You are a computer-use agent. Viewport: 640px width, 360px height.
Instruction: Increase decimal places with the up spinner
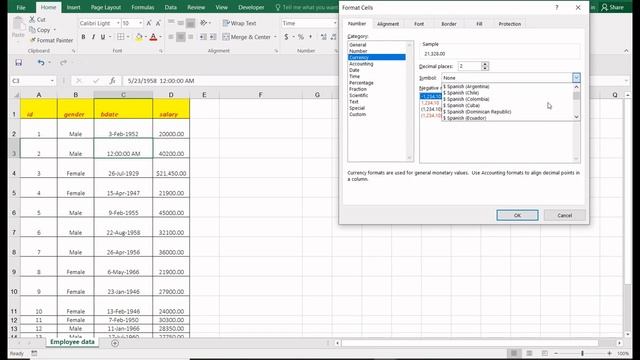tap(485, 64)
